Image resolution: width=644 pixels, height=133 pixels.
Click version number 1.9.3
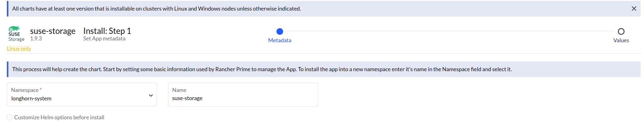coord(36,39)
